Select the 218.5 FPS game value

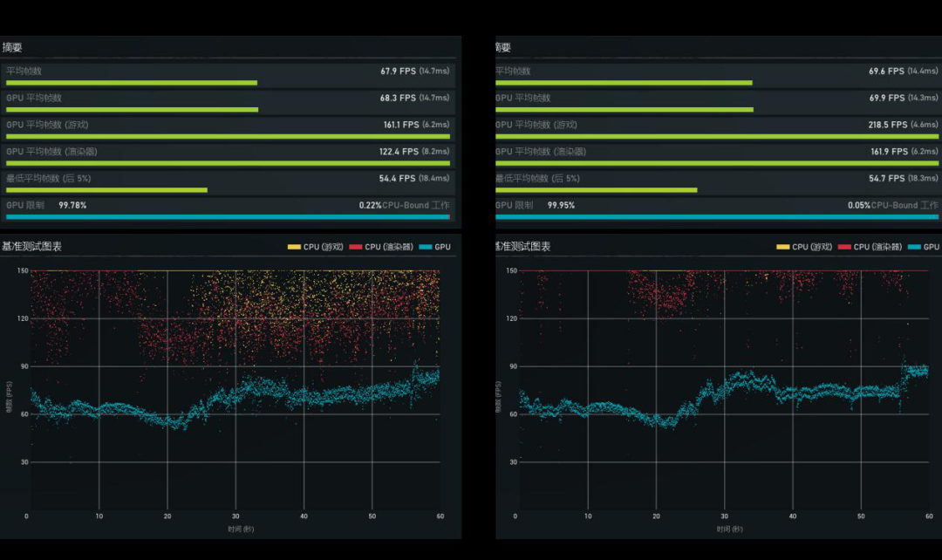[888, 125]
